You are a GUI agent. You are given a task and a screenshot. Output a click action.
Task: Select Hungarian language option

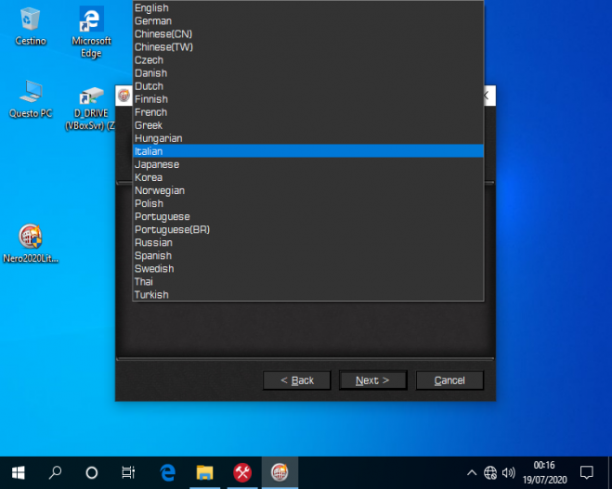point(308,138)
